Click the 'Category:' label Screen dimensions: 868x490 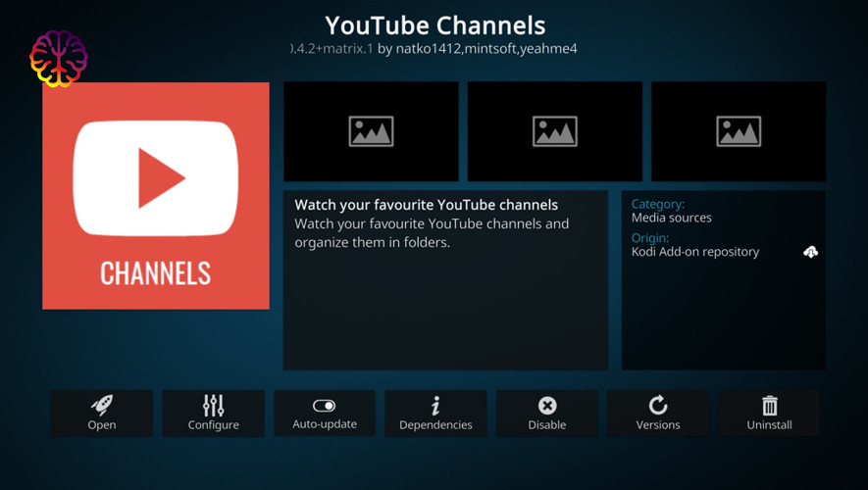tap(658, 204)
